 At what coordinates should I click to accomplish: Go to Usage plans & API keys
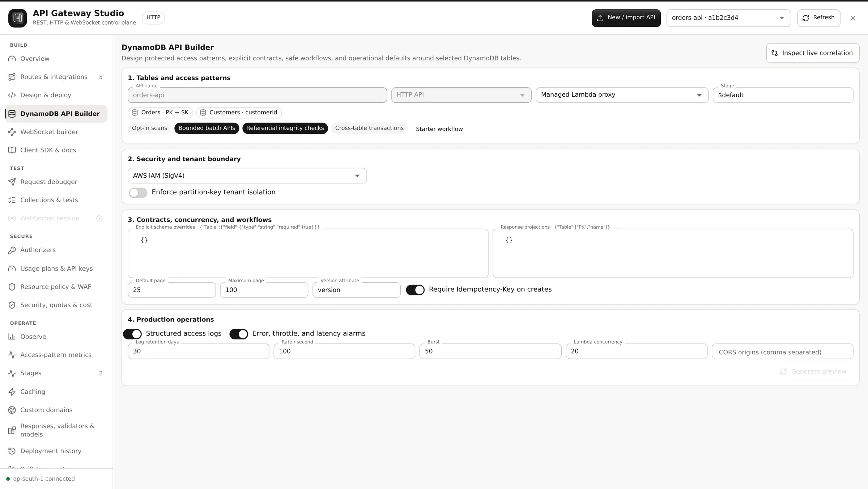[x=56, y=269]
